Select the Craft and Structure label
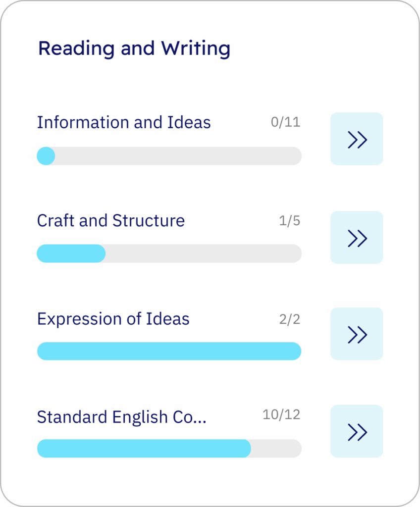The image size is (420, 507). click(x=111, y=220)
